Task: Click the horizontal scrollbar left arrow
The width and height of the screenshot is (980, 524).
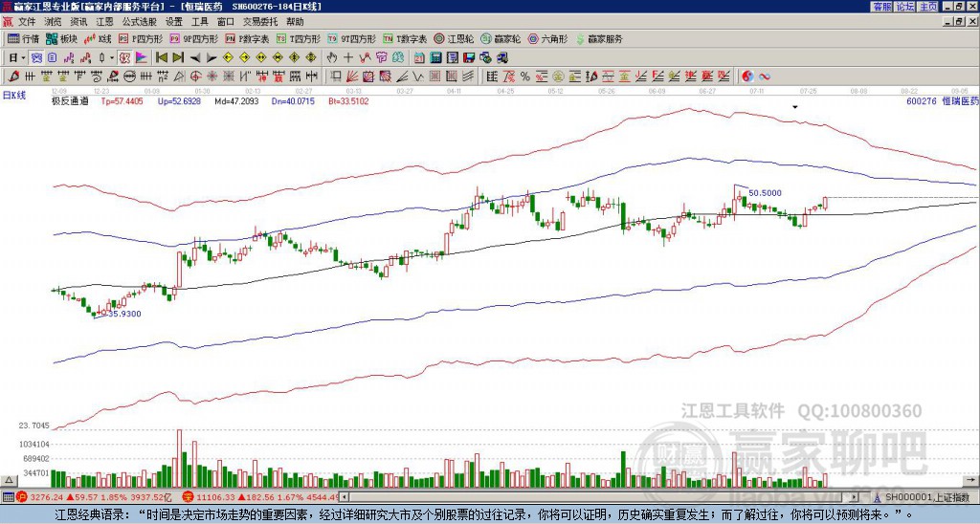Action: coord(344,497)
